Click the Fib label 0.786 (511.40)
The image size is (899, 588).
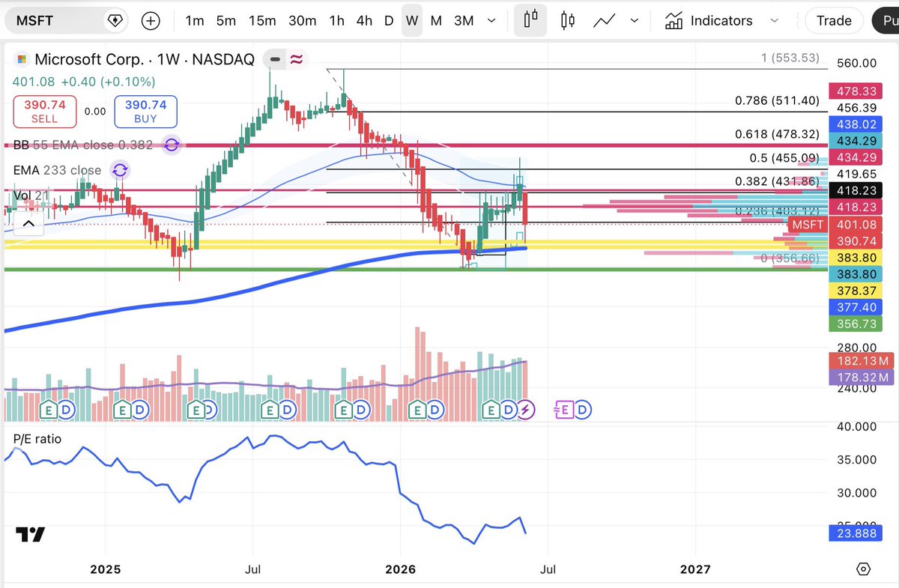777,100
